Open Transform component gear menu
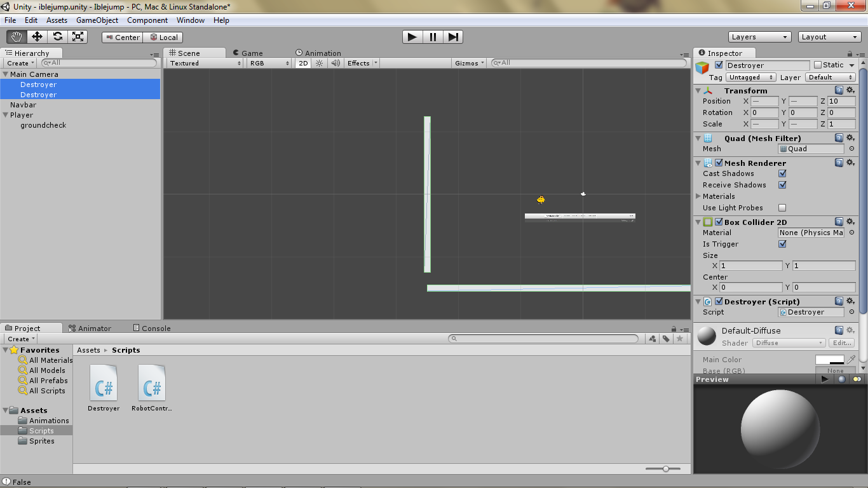The image size is (868, 488). [x=850, y=91]
